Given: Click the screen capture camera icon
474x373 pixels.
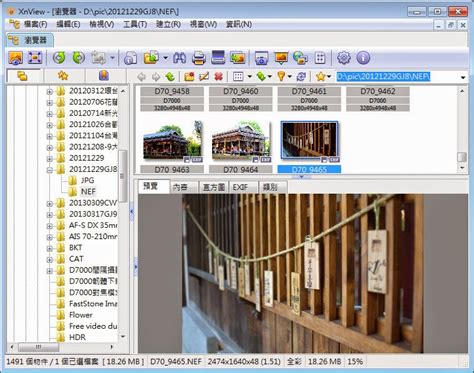Looking at the screenshot, I should pos(262,58).
